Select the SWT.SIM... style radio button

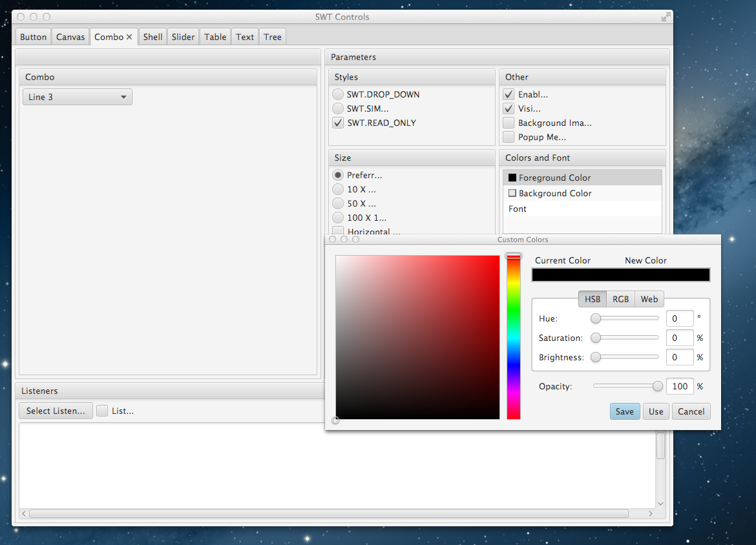(338, 108)
